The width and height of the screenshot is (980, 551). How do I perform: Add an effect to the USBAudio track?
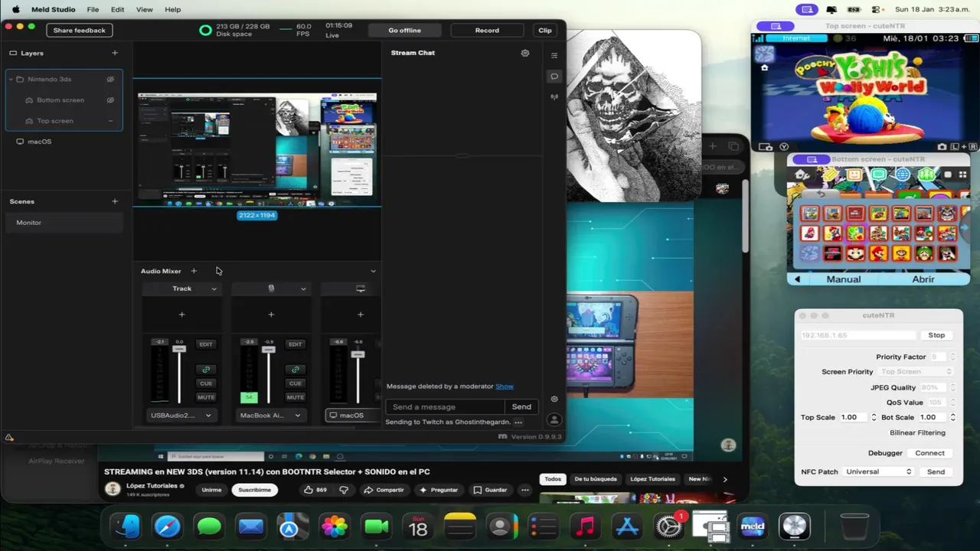click(181, 315)
